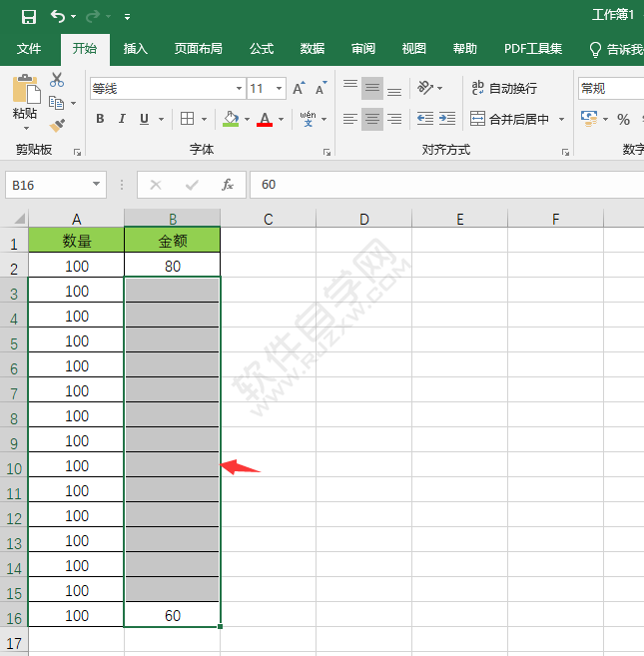644x656 pixels.
Task: Open the 文件 menu tab
Action: [29, 49]
